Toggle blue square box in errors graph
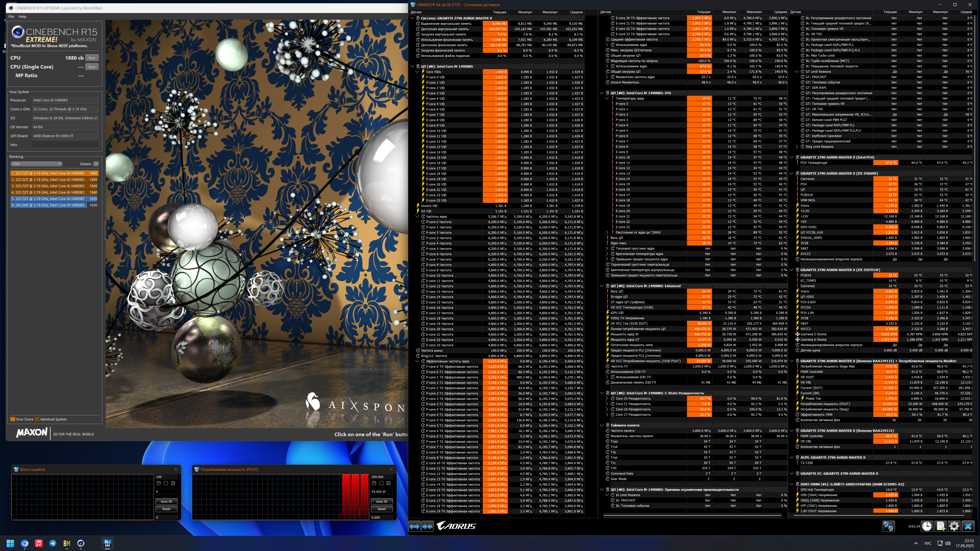The width and height of the screenshot is (980, 551). pos(173,483)
